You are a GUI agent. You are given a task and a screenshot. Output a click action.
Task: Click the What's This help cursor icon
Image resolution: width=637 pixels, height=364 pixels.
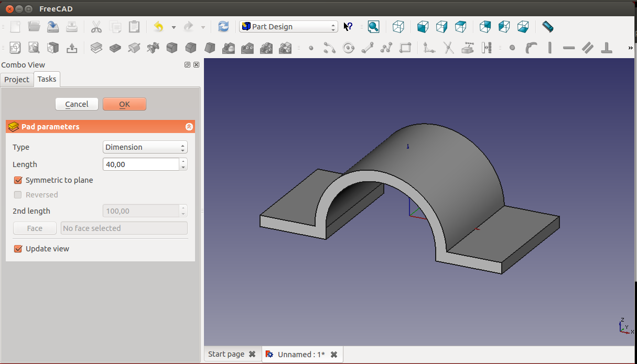(348, 27)
